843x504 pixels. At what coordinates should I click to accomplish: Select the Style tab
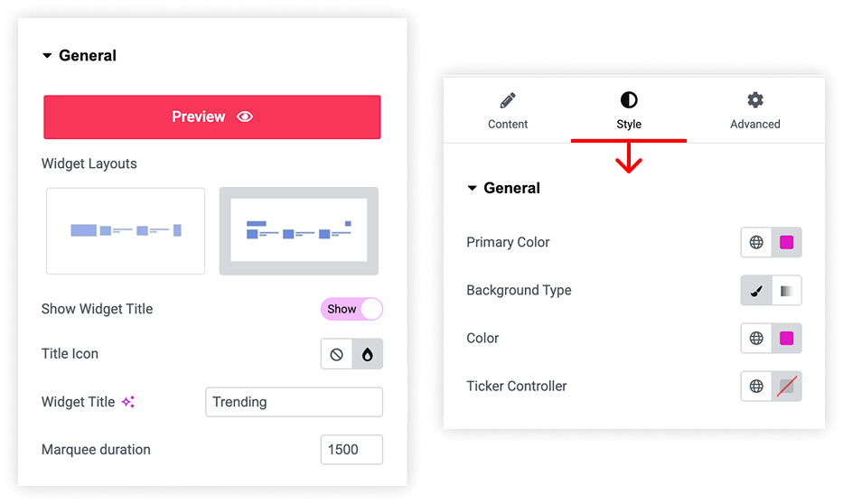click(x=629, y=111)
